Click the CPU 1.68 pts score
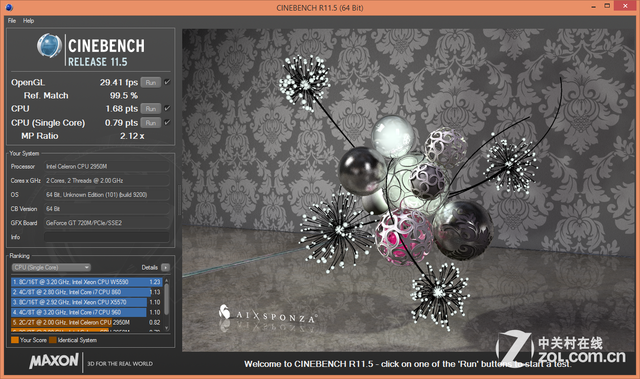The height and width of the screenshot is (379, 640). [x=122, y=109]
